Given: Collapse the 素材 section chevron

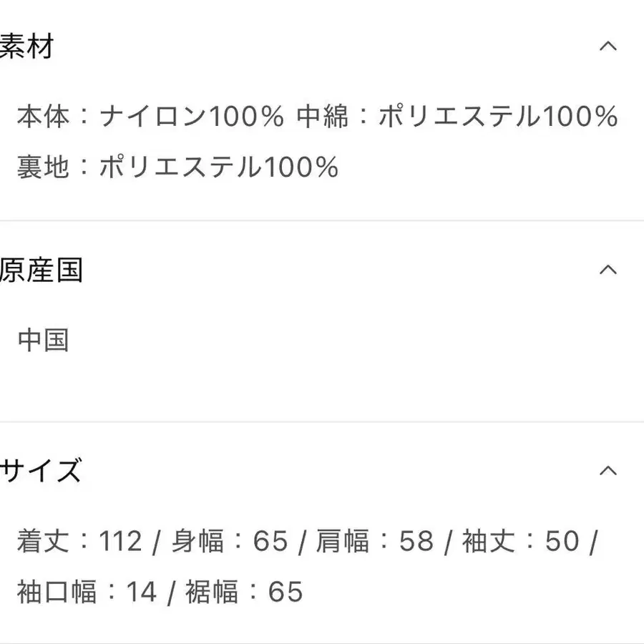Looking at the screenshot, I should (x=608, y=47).
